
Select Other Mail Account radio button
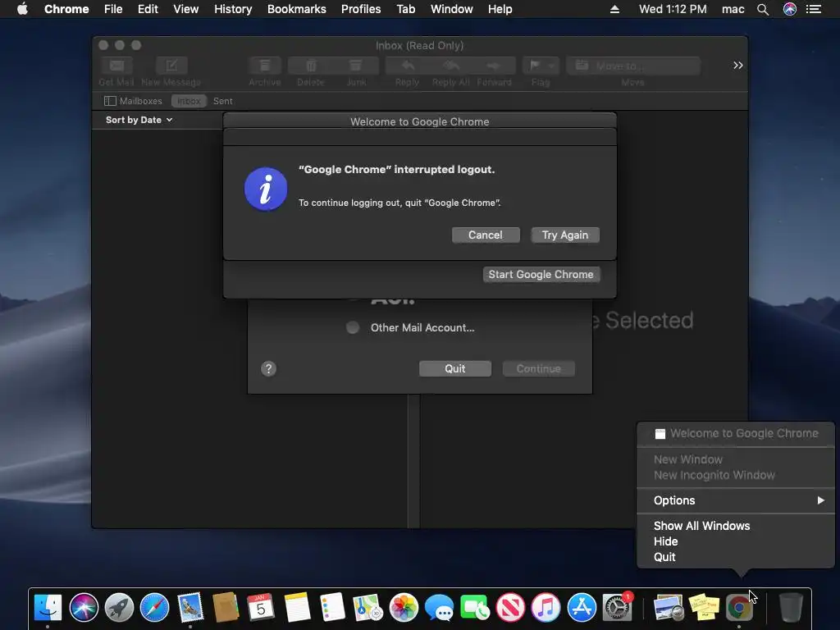(x=353, y=327)
